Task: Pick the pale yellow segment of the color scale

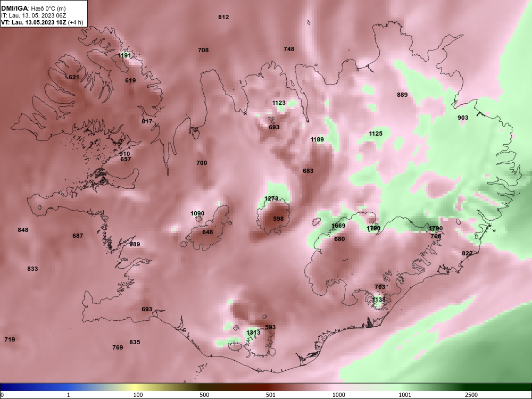Action: [x=136, y=387]
